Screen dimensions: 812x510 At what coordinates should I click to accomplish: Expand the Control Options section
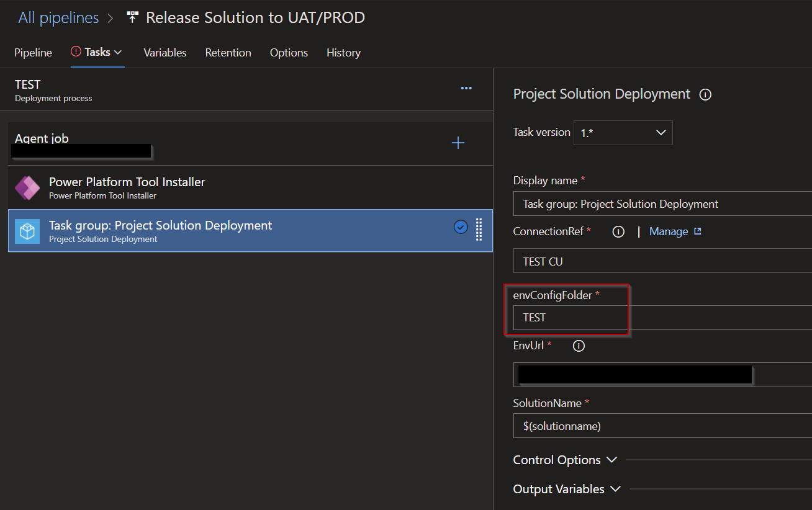[565, 460]
